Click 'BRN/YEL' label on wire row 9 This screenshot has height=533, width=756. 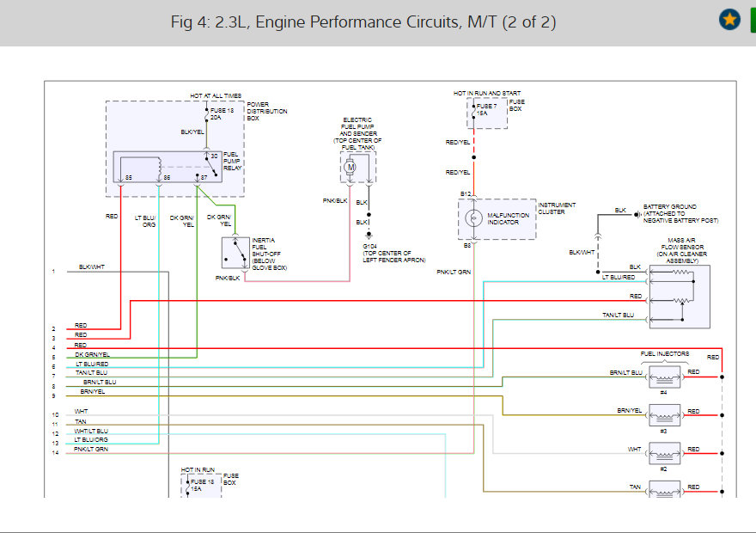click(x=92, y=392)
